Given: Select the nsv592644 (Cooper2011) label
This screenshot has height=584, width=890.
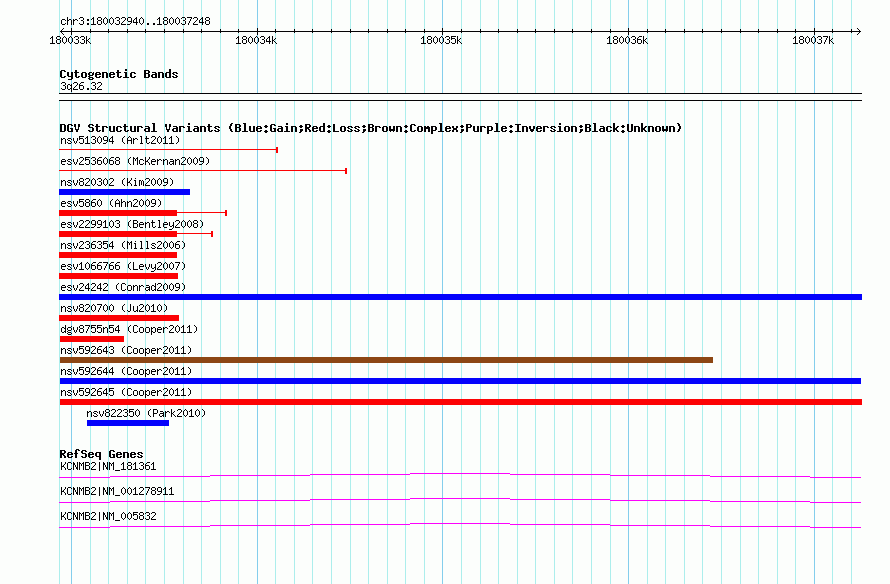Looking at the screenshot, I should pos(126,371).
